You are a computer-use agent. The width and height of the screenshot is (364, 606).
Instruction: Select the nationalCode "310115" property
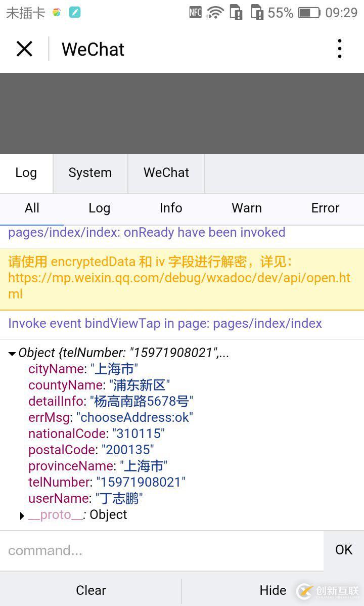pos(96,434)
